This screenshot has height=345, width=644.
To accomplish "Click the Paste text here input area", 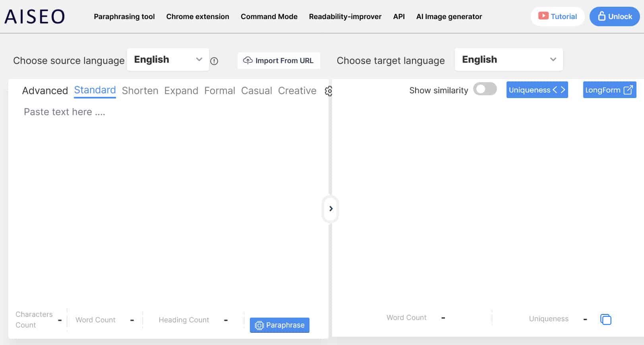I will point(168,202).
